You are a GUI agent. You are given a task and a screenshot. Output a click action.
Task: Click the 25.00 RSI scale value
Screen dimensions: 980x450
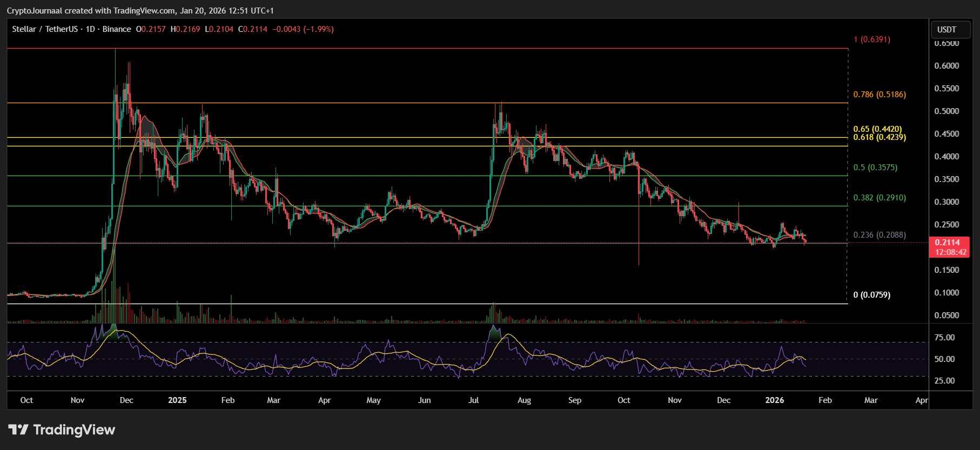click(x=944, y=381)
